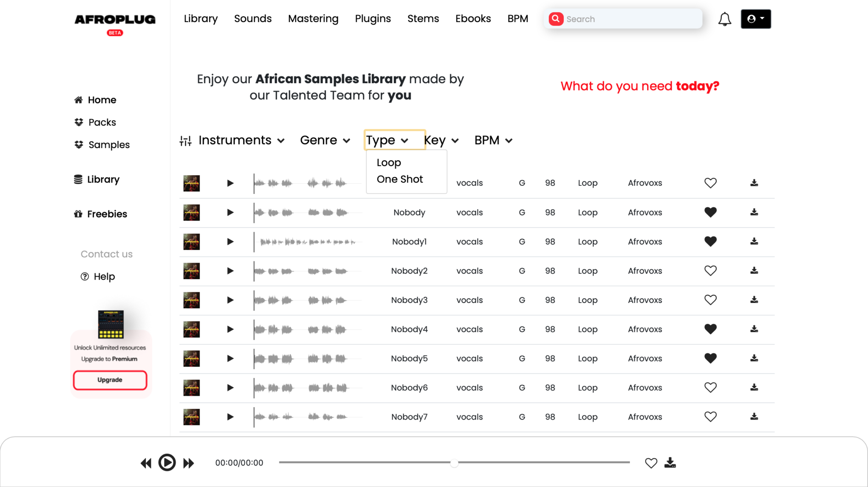The height and width of the screenshot is (487, 868).
Task: Play the Nobody sample
Action: (x=230, y=213)
